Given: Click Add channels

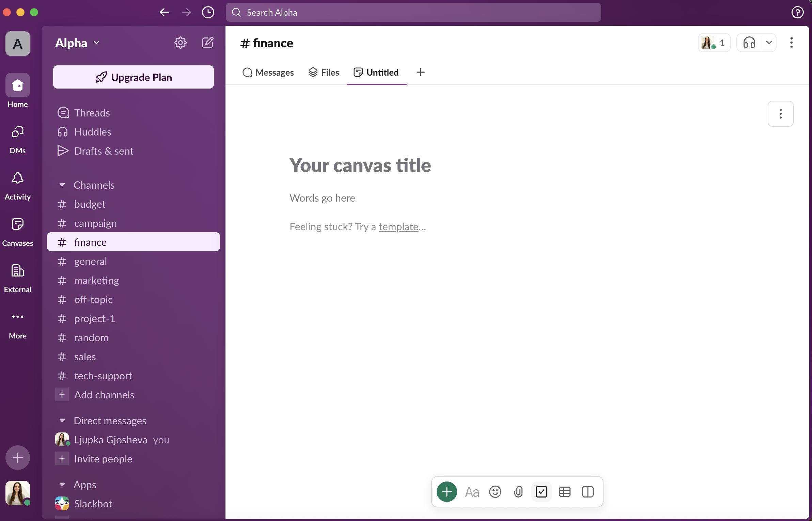Looking at the screenshot, I should pyautogui.click(x=134, y=395).
